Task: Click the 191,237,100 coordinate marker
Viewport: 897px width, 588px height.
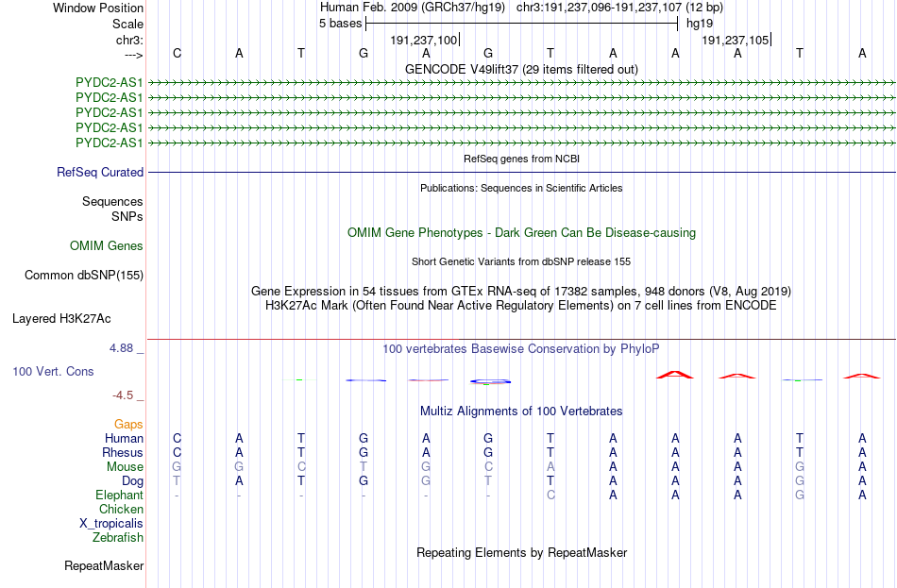Action: (424, 40)
